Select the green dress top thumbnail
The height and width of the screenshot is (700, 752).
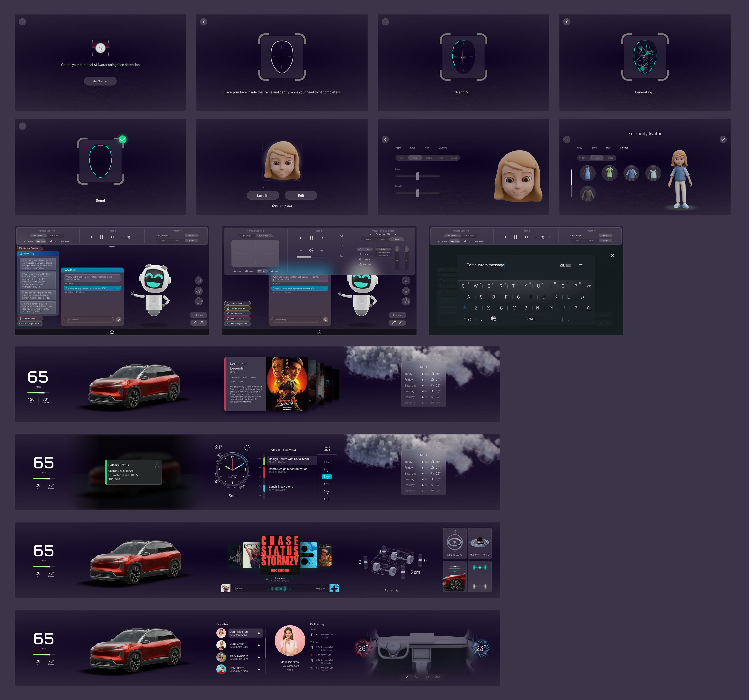[609, 173]
